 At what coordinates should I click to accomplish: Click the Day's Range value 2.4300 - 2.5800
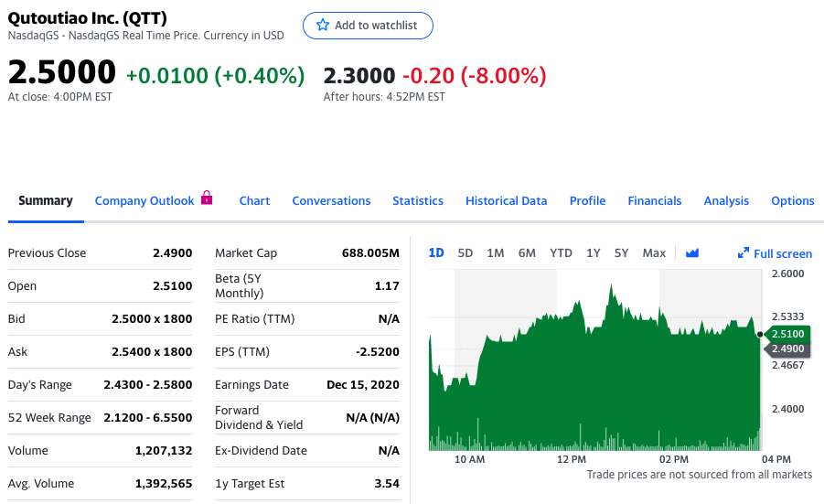tap(147, 385)
